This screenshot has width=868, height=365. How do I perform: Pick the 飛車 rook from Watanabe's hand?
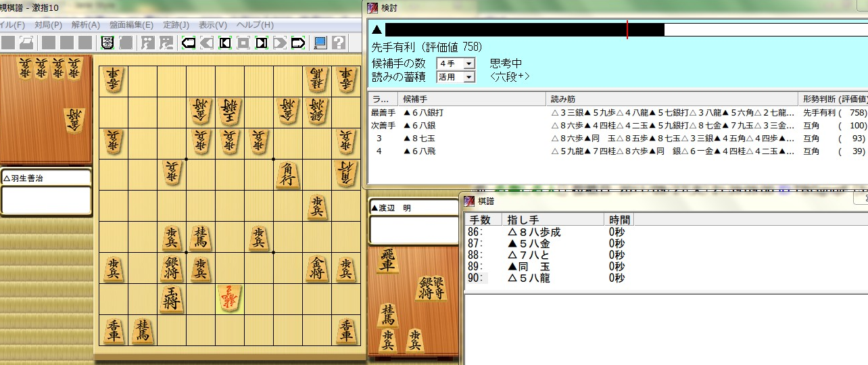pyautogui.click(x=387, y=260)
